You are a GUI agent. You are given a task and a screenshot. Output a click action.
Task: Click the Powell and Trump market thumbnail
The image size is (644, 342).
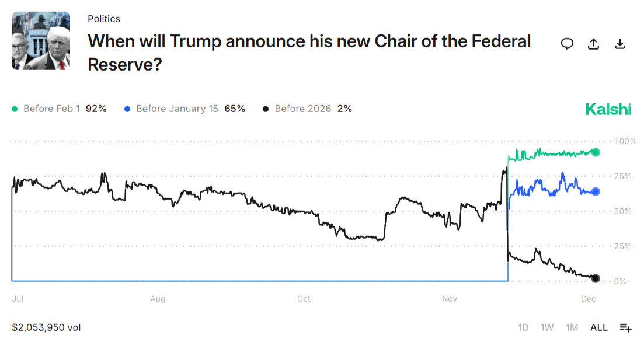(41, 41)
